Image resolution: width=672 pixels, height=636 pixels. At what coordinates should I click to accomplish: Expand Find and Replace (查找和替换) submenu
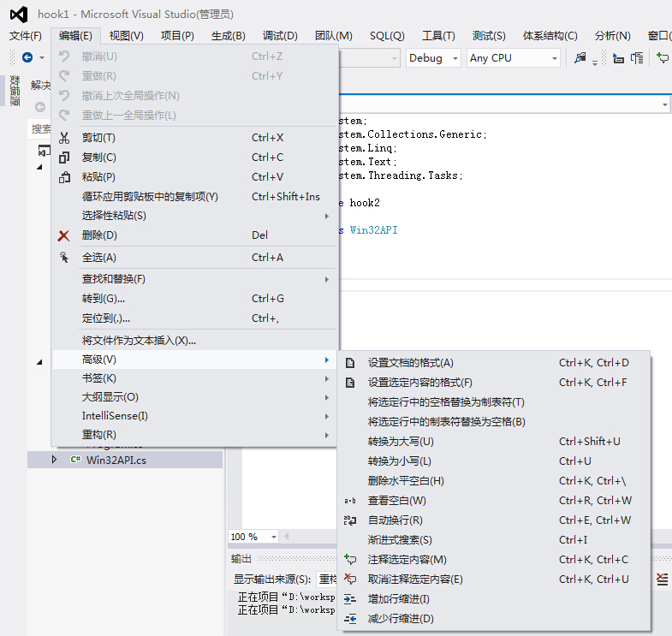tap(194, 279)
